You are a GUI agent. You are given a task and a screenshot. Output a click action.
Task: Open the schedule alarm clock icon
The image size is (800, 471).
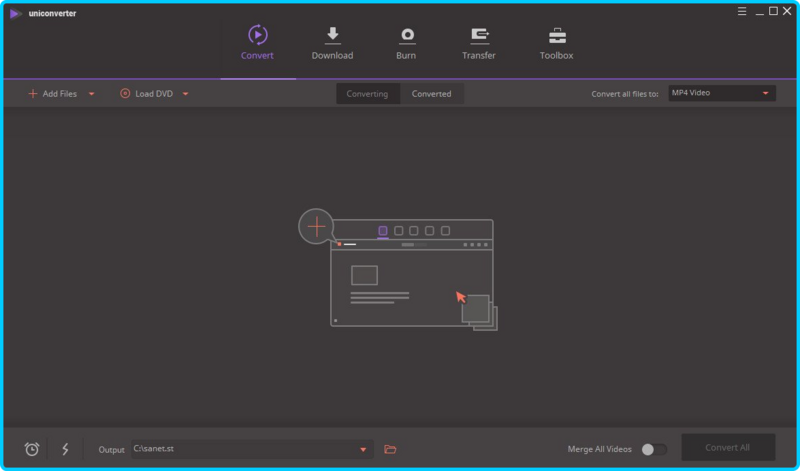coord(32,449)
